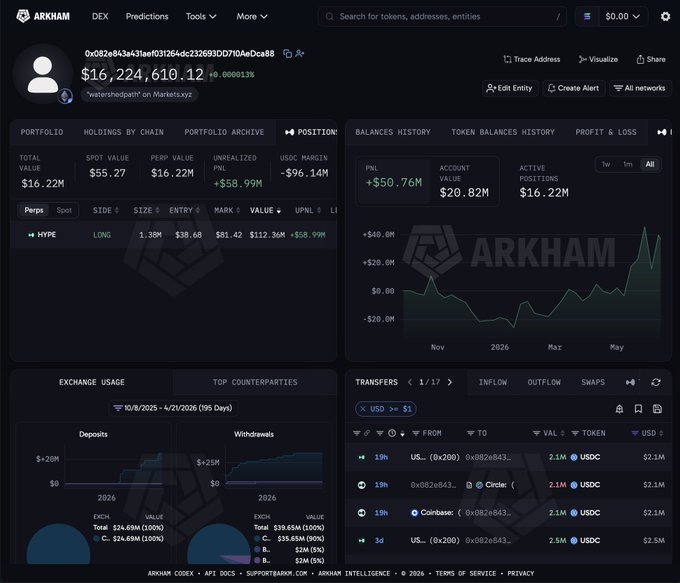Click the Edit Entity button
The height and width of the screenshot is (583, 680).
510,88
